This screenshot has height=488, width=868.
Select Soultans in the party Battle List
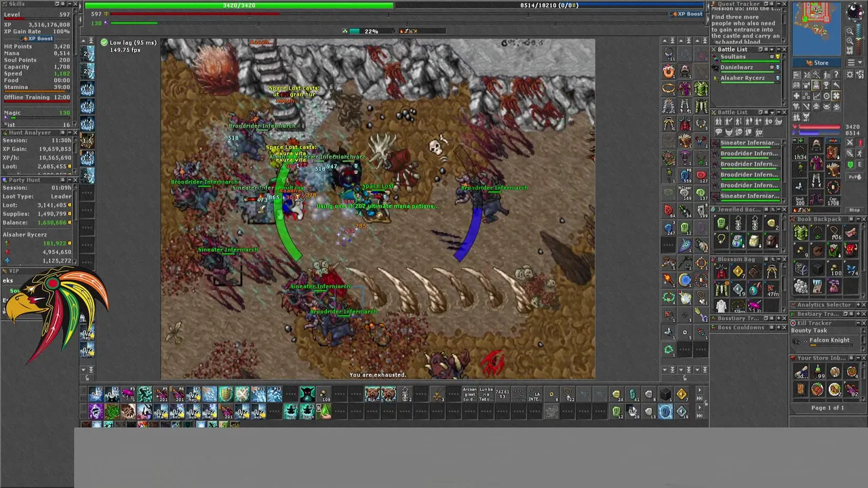746,58
